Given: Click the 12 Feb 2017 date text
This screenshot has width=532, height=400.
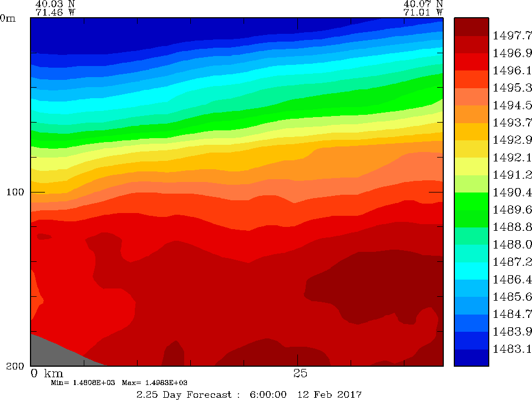Looking at the screenshot, I should (330, 394).
